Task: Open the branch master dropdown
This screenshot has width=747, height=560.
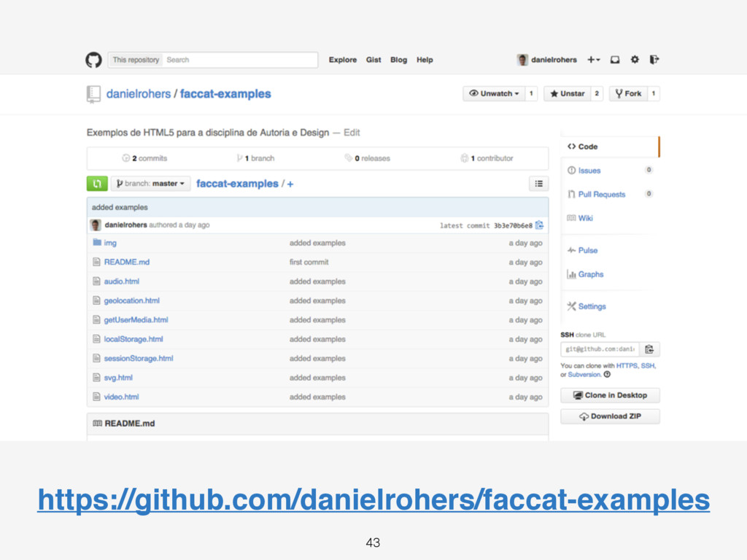Action: coord(150,183)
